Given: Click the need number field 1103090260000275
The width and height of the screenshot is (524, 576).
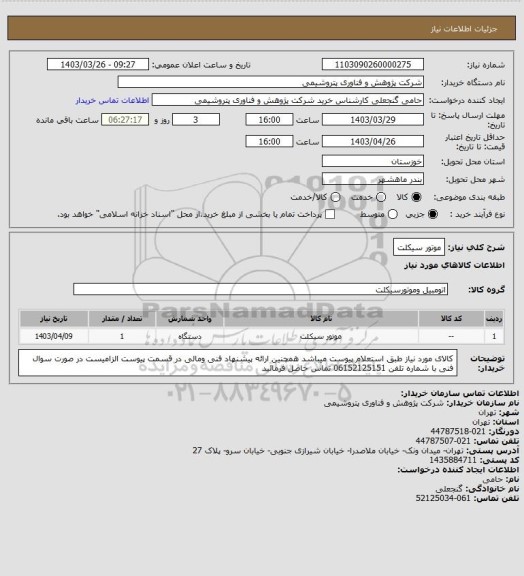Looking at the screenshot, I should coord(373,64).
